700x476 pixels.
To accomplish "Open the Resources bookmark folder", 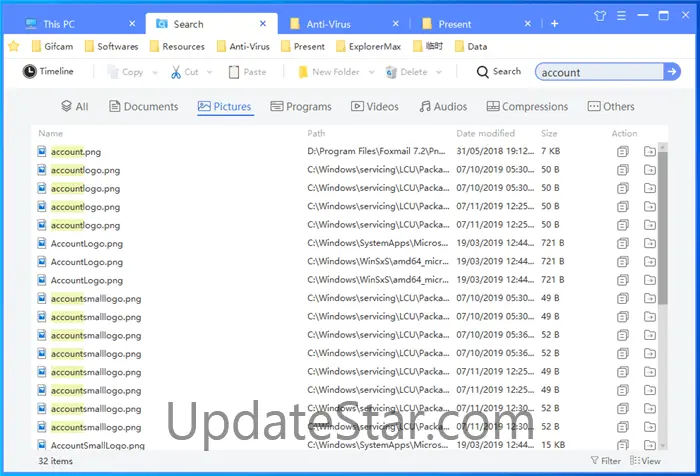I will 177,46.
